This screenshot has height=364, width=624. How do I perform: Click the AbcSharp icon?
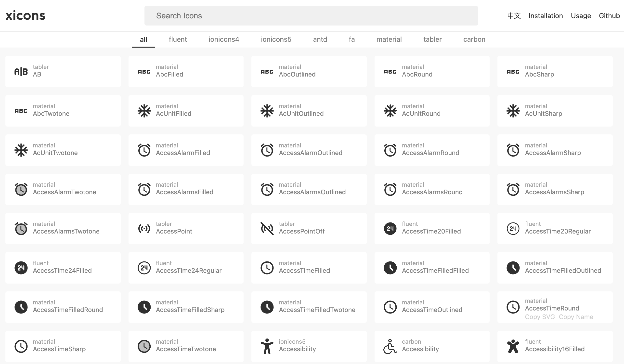pyautogui.click(x=513, y=72)
